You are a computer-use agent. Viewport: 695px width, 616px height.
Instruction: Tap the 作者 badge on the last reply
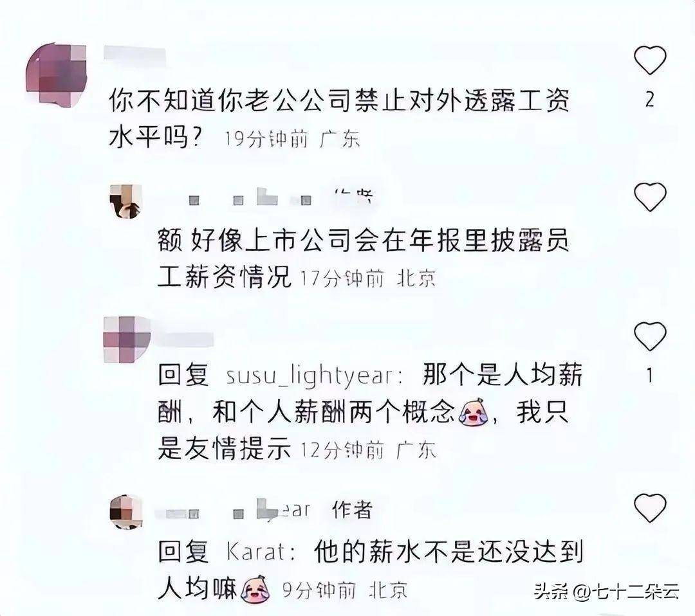[352, 511]
